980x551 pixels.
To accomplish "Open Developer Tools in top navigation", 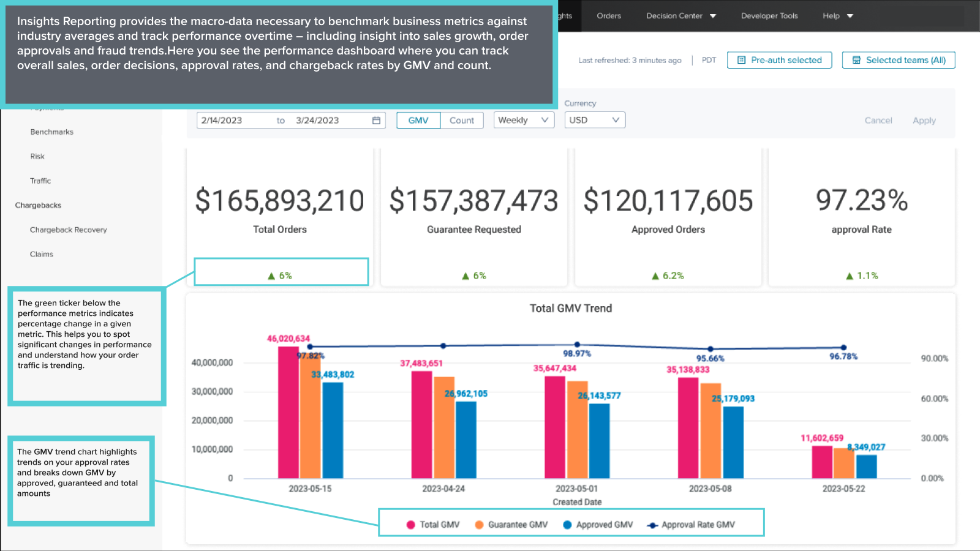I will point(769,16).
